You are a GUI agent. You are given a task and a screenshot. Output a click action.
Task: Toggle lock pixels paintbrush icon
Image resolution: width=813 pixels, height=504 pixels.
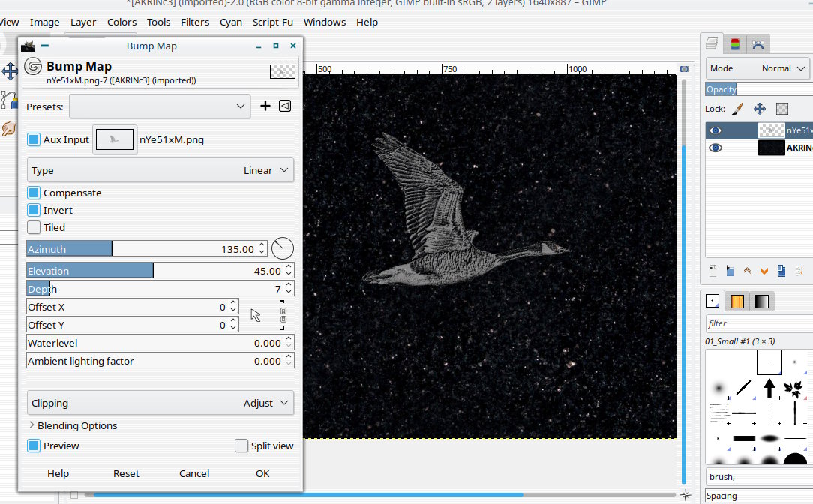tap(738, 109)
